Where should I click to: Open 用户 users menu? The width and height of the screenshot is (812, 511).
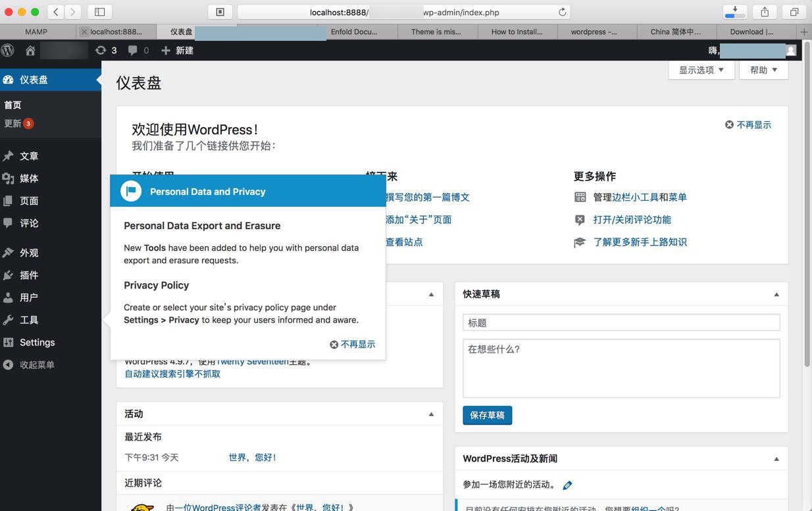(x=51, y=298)
